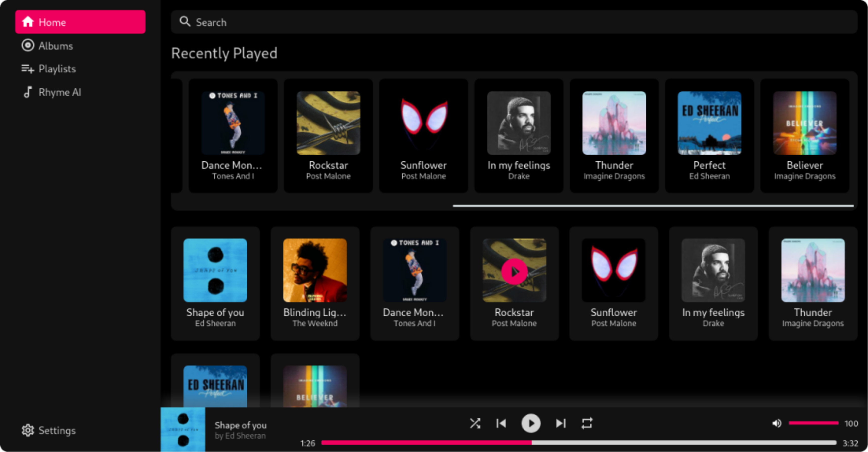Open the Home section

click(80, 22)
